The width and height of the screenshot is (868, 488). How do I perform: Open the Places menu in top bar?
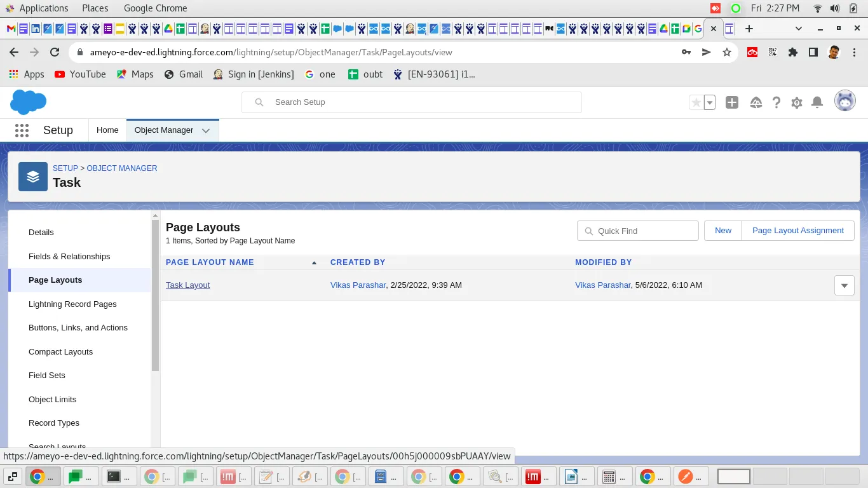pyautogui.click(x=95, y=8)
